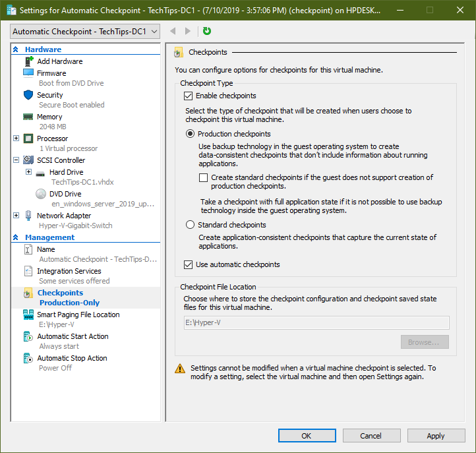Minimize the settings window
476x453 pixels.
point(400,10)
